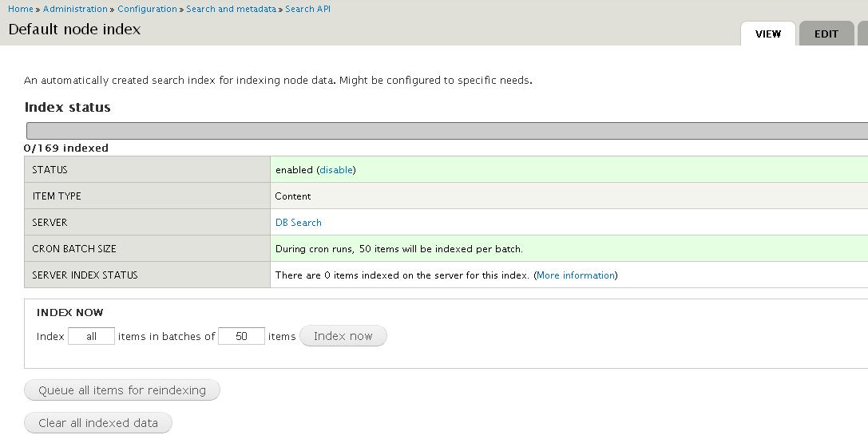Click the index status progress bar
Image resolution: width=868 pixels, height=443 pixels.
[446, 131]
